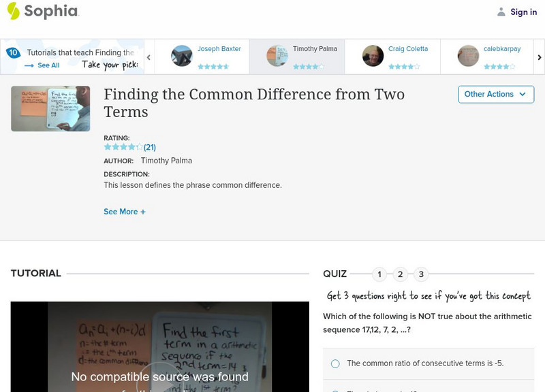Click the 10 tutorials count badge
Viewport: 545px width, 392px height.
[x=13, y=52]
